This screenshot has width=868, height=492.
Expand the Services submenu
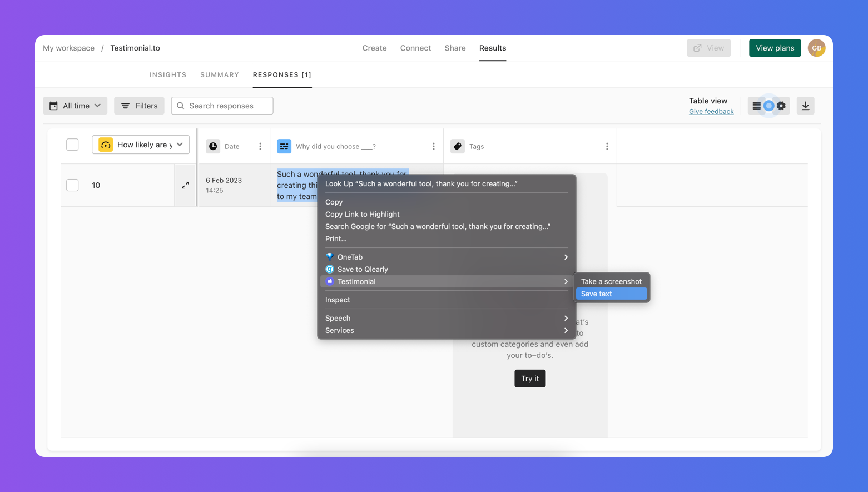(447, 330)
